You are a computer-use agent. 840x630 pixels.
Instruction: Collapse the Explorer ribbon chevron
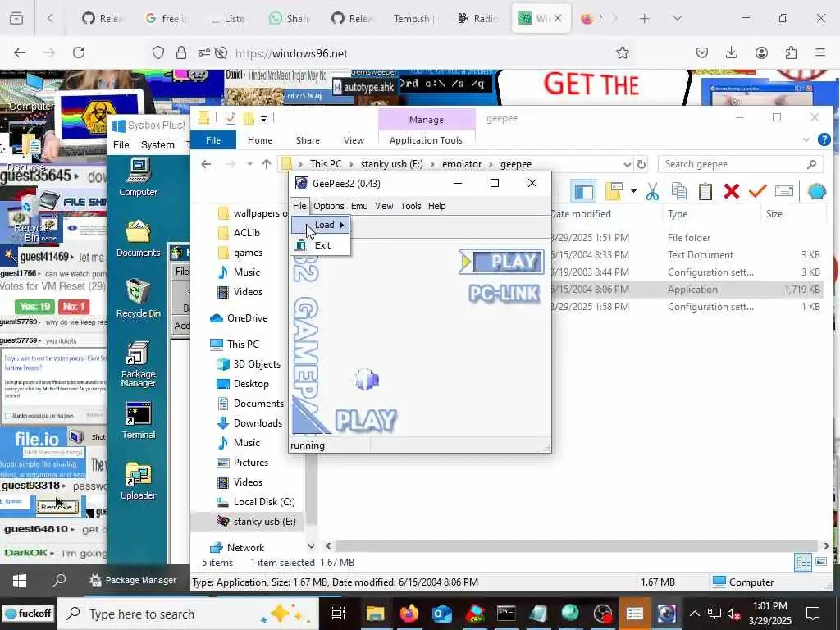(x=806, y=139)
